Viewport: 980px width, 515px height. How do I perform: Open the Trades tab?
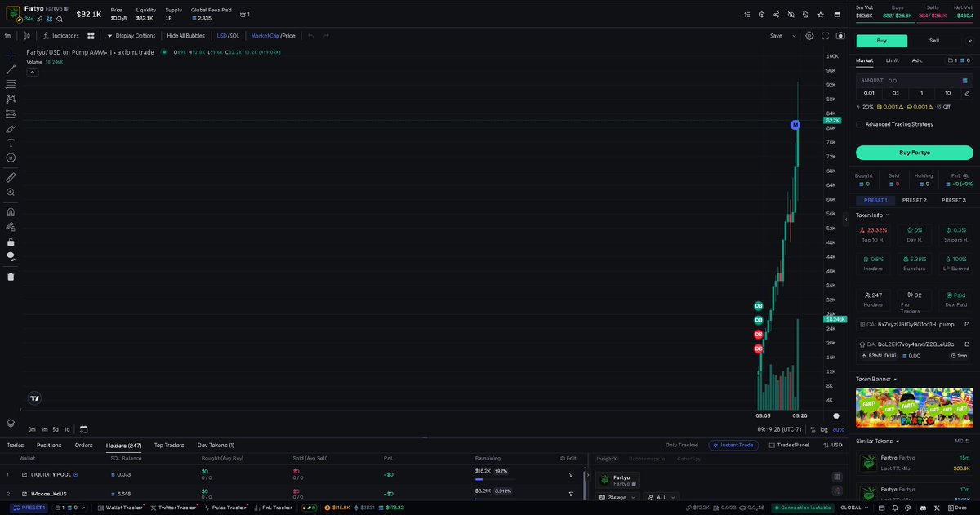[x=15, y=445]
